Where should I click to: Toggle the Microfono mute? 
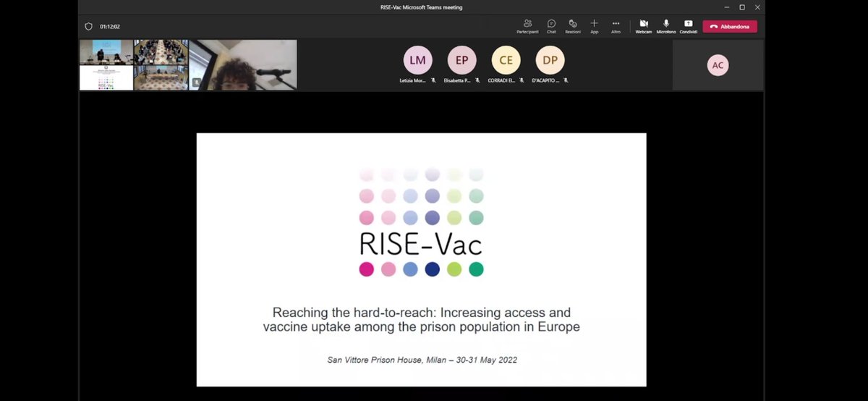(x=666, y=27)
